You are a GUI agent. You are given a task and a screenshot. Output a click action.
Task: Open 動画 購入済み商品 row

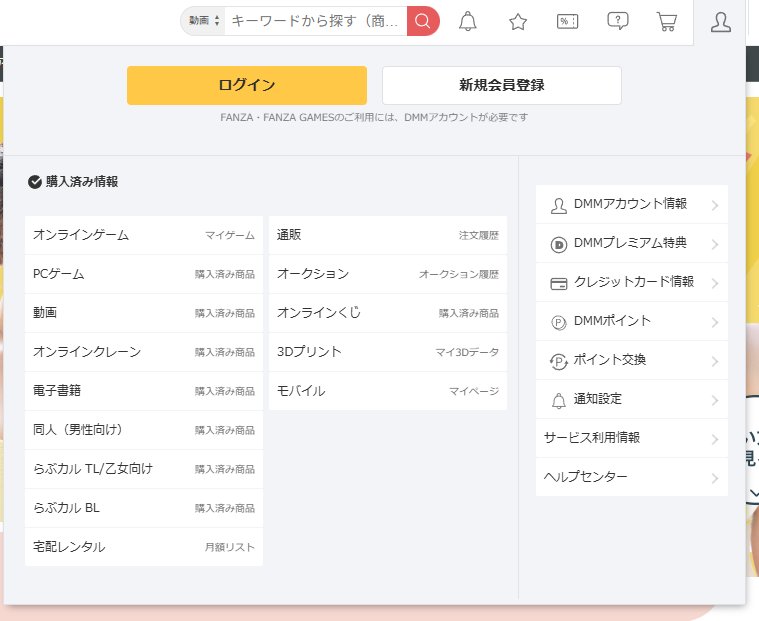pyautogui.click(x=144, y=313)
